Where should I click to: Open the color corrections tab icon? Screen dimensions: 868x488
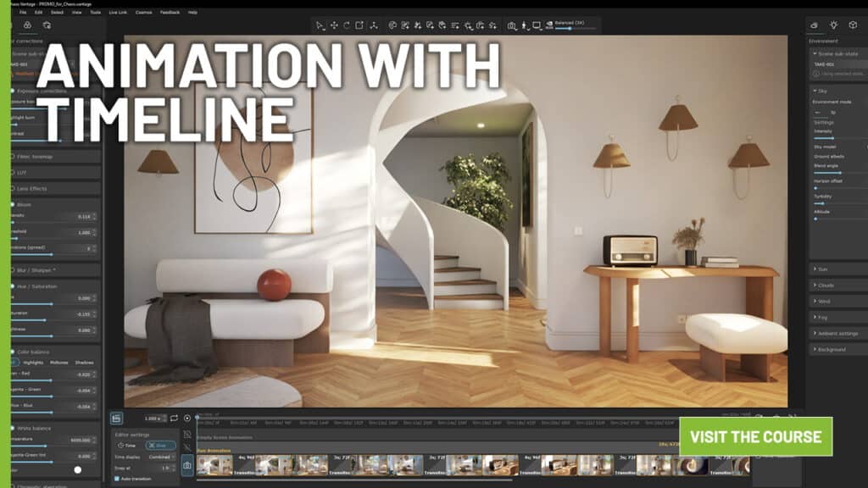point(27,25)
